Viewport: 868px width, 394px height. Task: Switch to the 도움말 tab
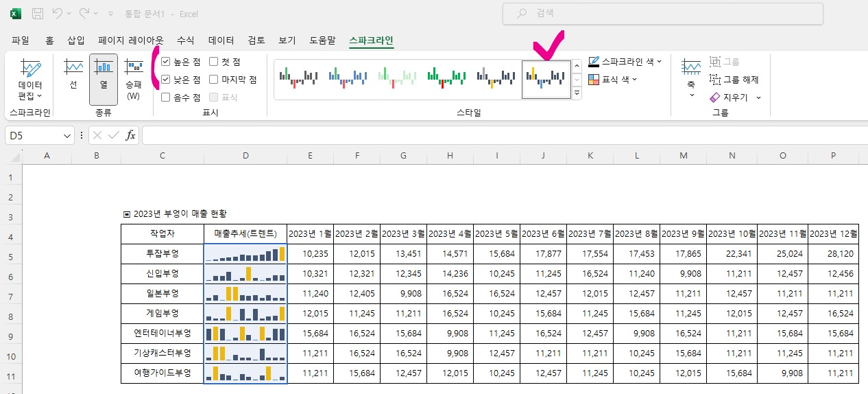click(x=322, y=40)
